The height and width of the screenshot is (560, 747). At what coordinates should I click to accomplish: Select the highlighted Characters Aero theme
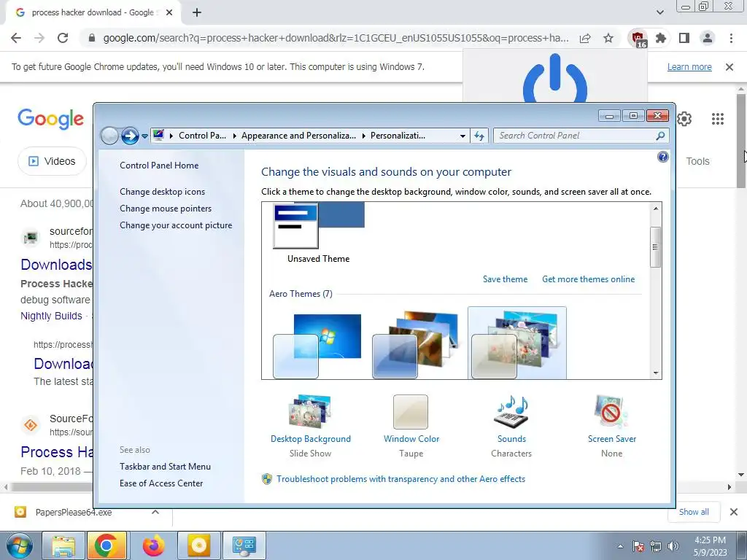click(x=517, y=343)
